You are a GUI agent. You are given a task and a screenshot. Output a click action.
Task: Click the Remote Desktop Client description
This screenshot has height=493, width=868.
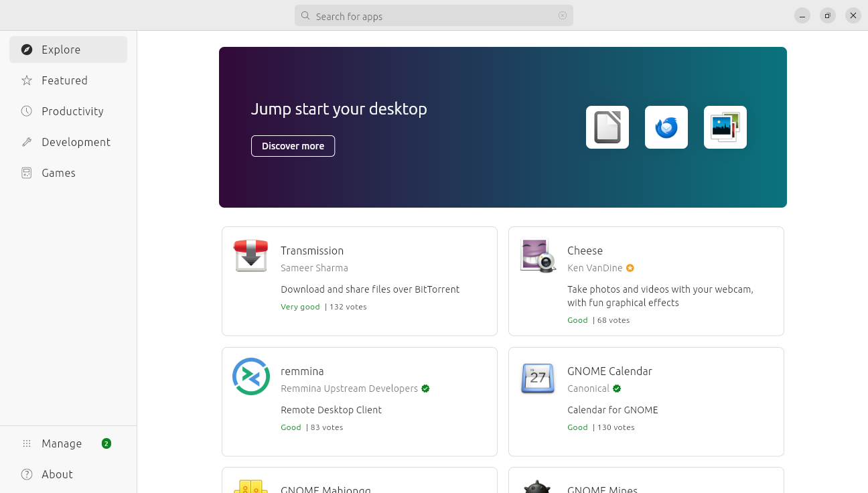pyautogui.click(x=331, y=410)
